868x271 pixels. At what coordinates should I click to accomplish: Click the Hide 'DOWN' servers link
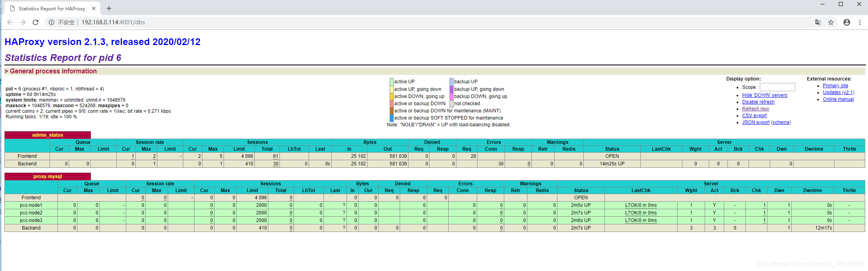point(765,95)
